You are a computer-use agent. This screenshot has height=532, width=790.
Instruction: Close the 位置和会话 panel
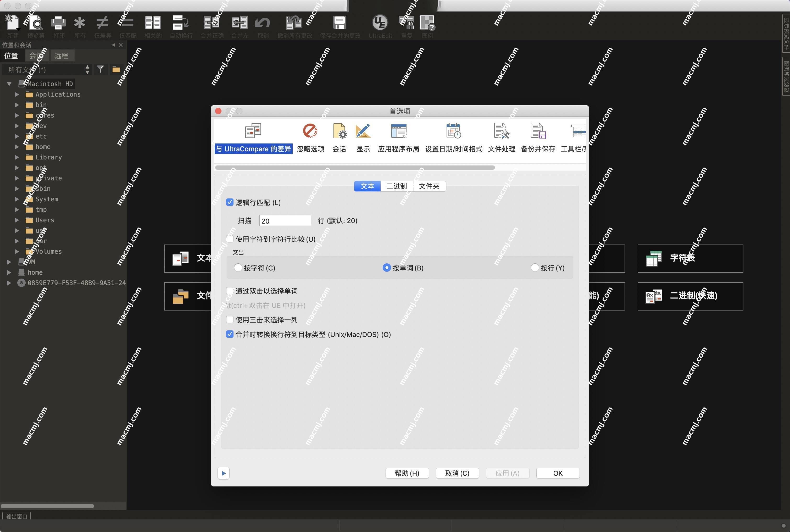(121, 45)
